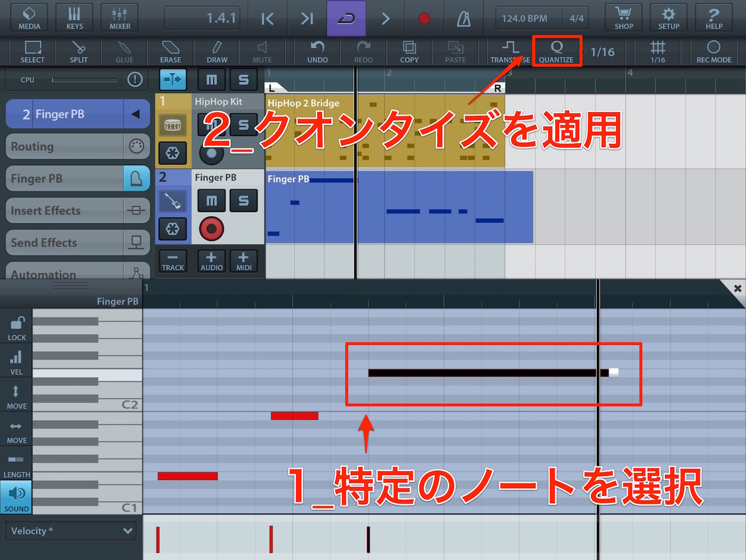Open HipHop Kit drum instrument icon
Screen dimensions: 746x560
[x=173, y=125]
